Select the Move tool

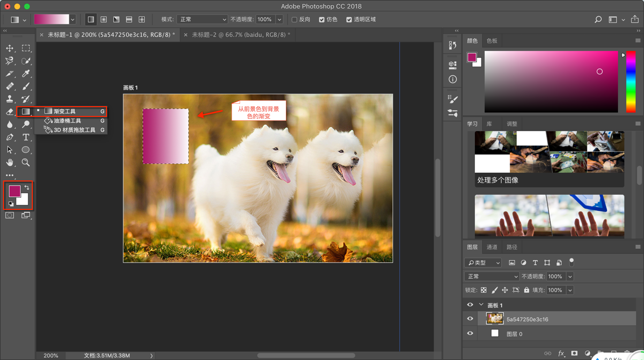pyautogui.click(x=10, y=48)
